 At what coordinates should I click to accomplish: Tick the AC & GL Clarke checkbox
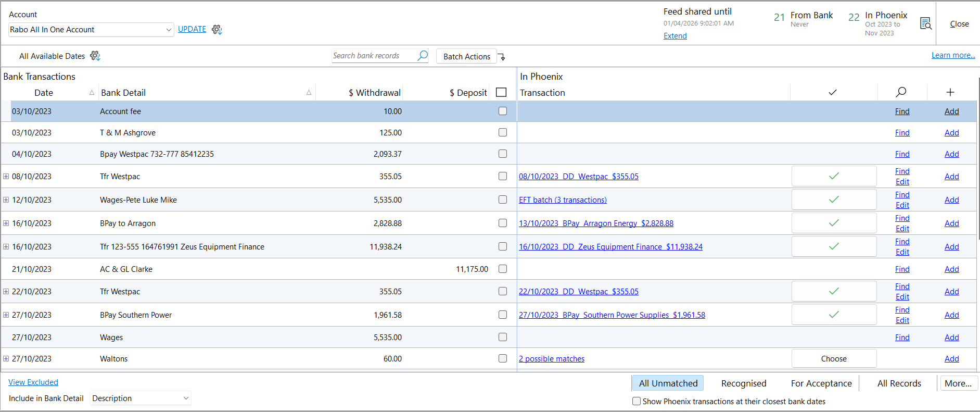click(503, 269)
